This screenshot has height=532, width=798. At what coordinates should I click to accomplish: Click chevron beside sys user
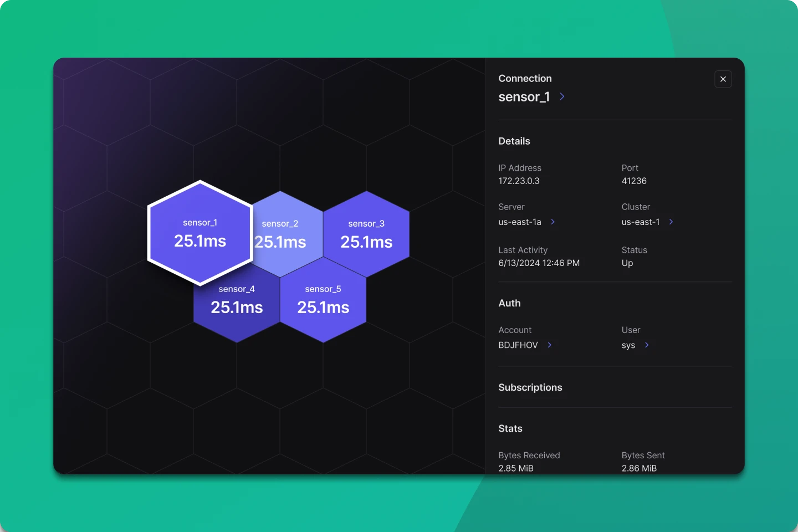(647, 345)
